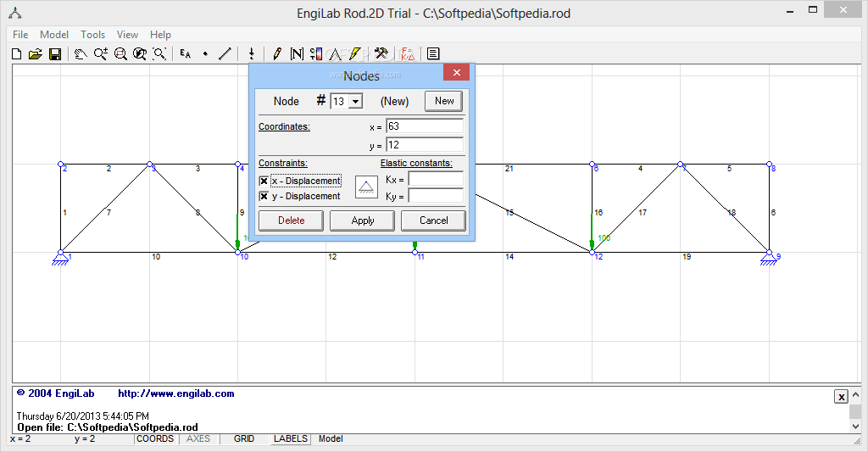Click the [N] axial force icon
Viewport: 868px width, 452px height.
[297, 53]
